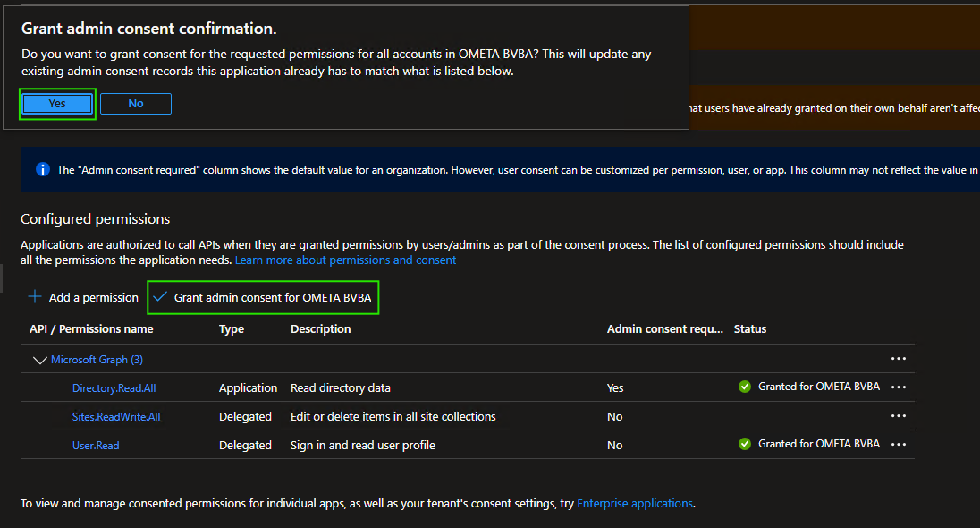Screen dimensions: 980x528
Task: Click the Application type cell
Action: point(248,388)
